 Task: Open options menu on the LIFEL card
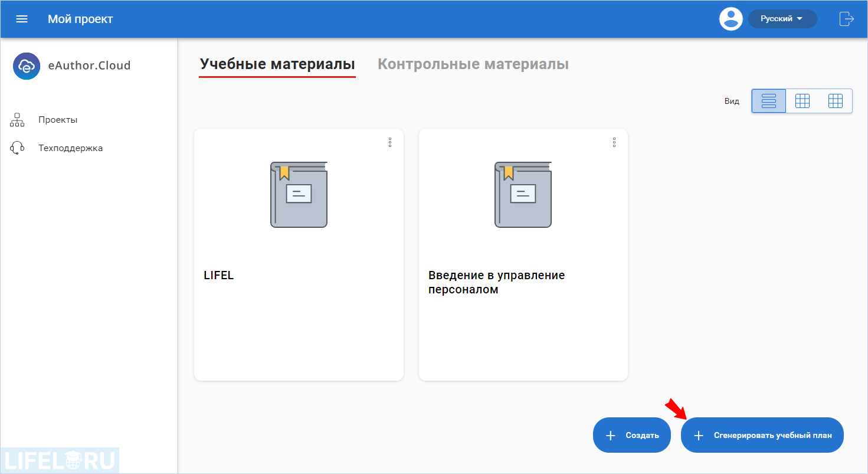390,142
